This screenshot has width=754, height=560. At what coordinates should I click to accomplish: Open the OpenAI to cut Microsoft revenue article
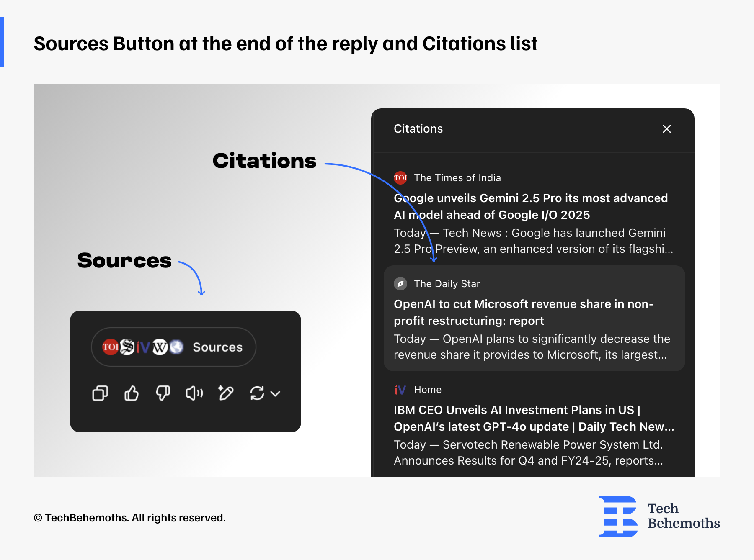coord(524,312)
